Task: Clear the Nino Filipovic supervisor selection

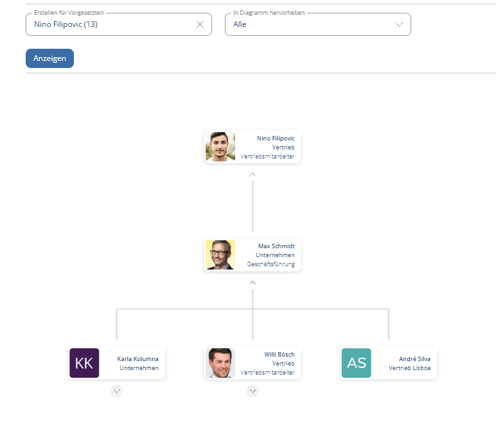Action: click(x=200, y=24)
